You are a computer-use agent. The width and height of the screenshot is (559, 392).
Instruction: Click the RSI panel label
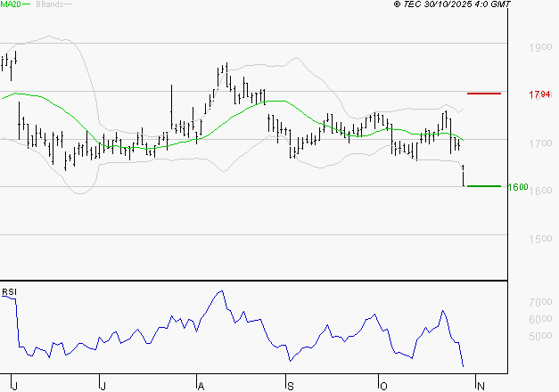coord(9,292)
